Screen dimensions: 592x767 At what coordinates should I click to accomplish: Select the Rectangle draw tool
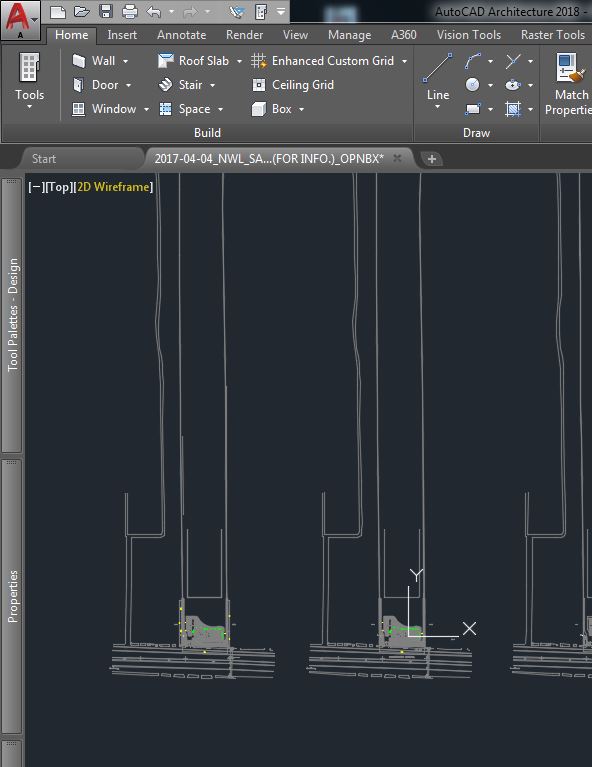point(473,109)
